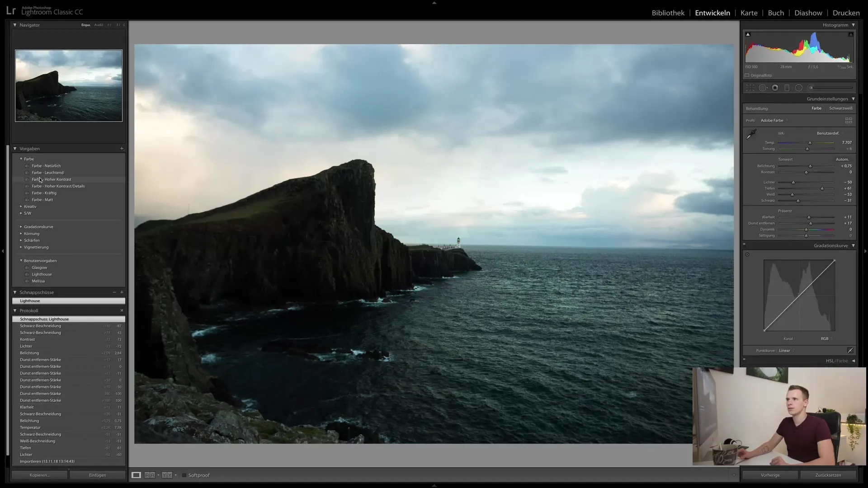The image size is (868, 488).
Task: Switch to loupe view mode icon
Action: click(x=136, y=475)
